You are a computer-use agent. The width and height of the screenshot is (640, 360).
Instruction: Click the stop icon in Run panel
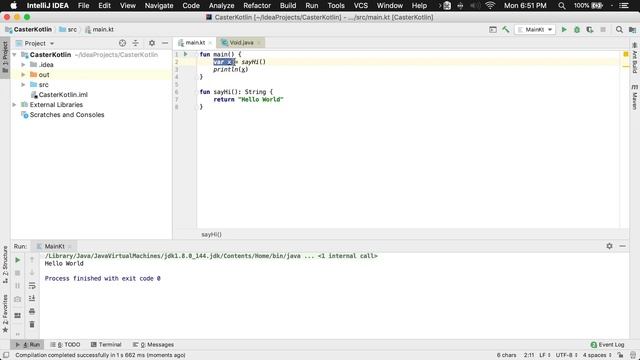[x=18, y=273]
